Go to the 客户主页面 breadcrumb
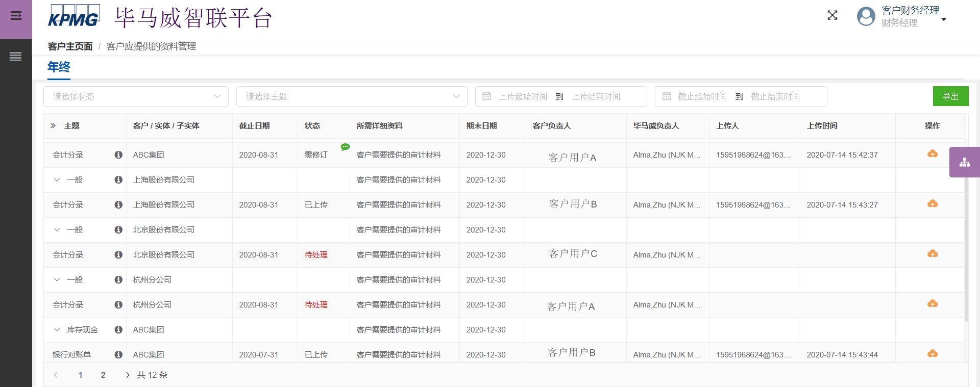The width and height of the screenshot is (980, 387). click(70, 46)
